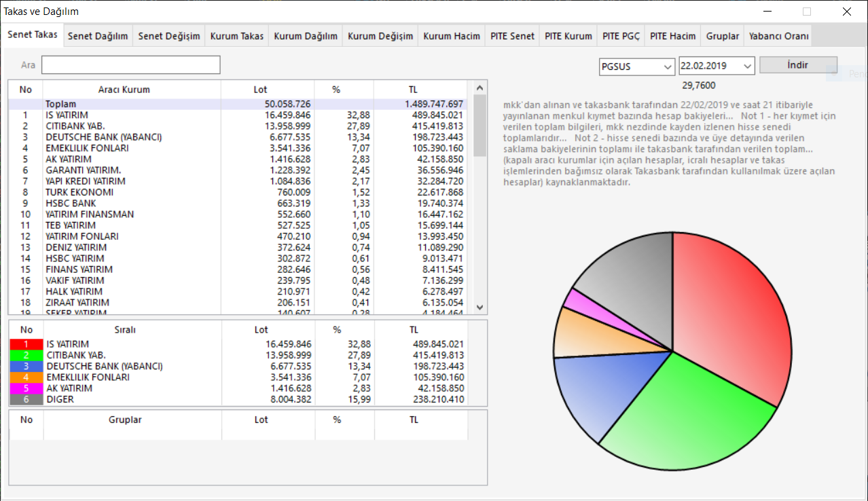Click the Gruplar column header in bottom table
Screen dimensions: 868x501
(x=126, y=420)
